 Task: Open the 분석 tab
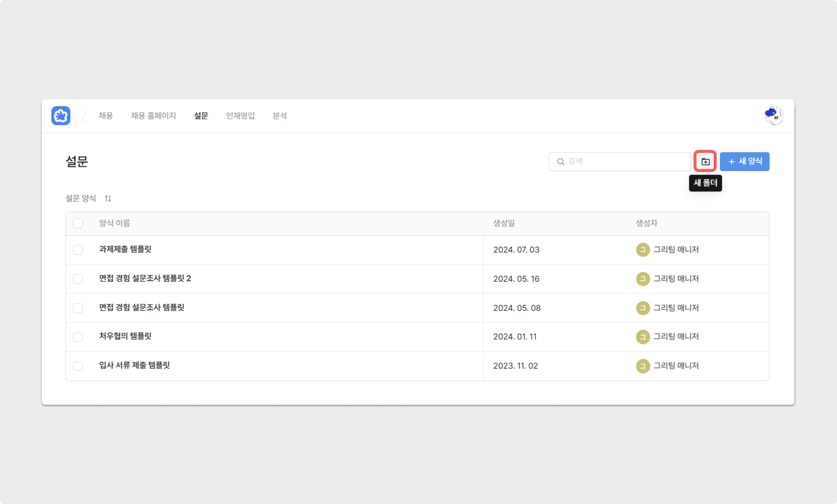coord(279,116)
